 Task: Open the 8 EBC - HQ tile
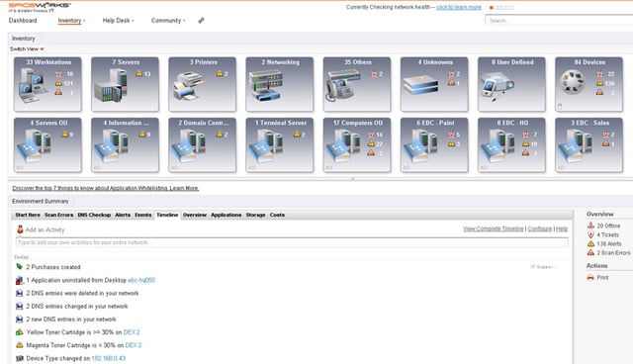(x=511, y=144)
